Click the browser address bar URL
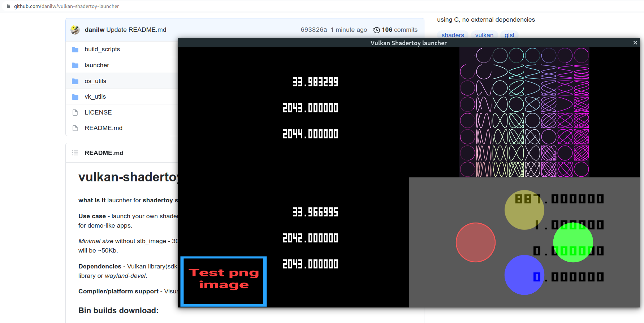Screen dimensions: 644x323 coord(66,6)
